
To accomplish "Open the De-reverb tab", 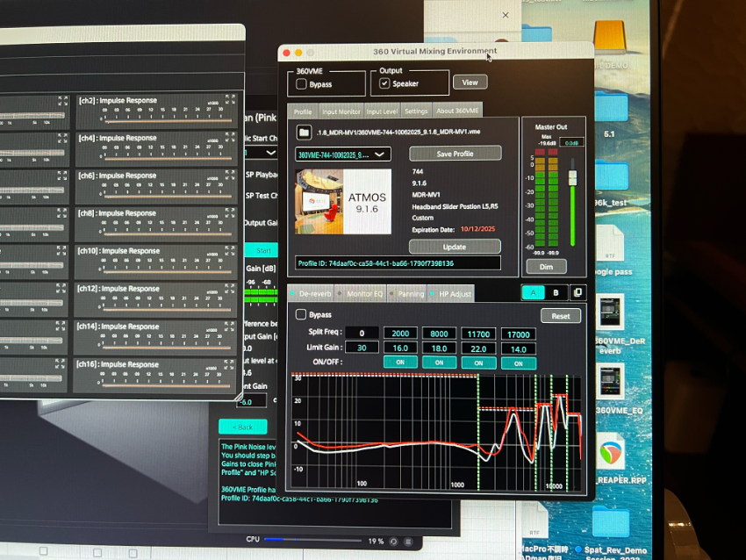I will tap(314, 294).
